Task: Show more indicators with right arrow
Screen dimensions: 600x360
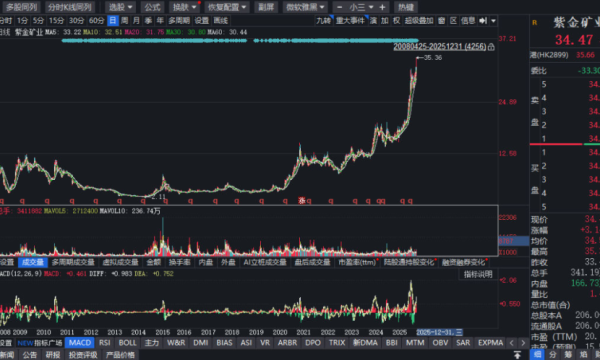Action: click(x=523, y=343)
